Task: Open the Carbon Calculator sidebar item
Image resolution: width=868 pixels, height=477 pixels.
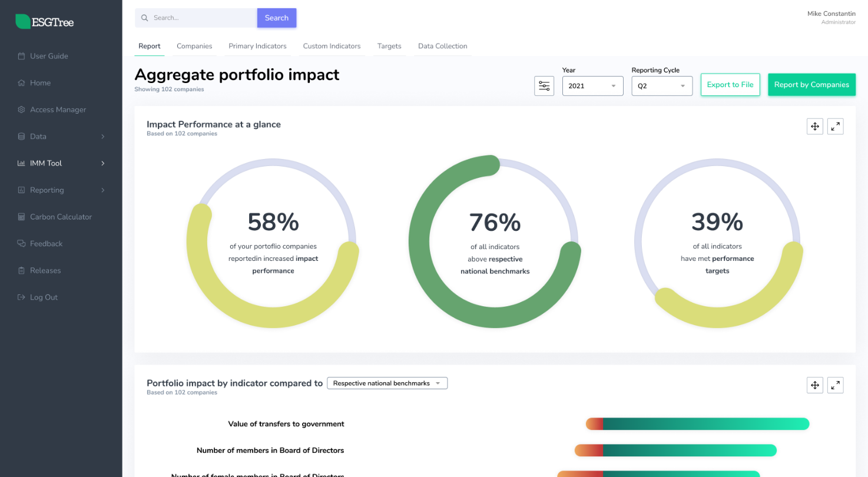Action: click(x=61, y=217)
